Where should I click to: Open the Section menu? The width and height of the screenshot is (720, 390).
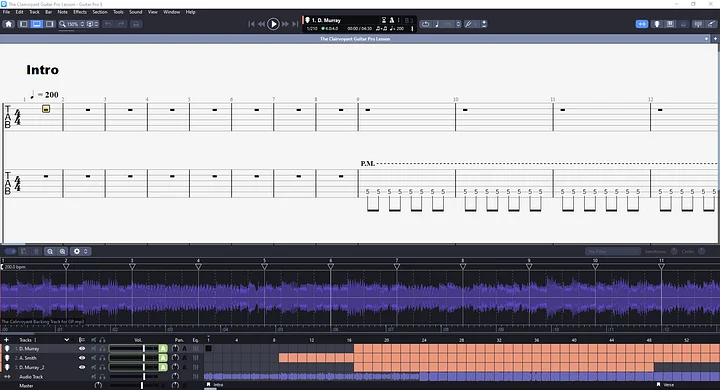(x=100, y=12)
